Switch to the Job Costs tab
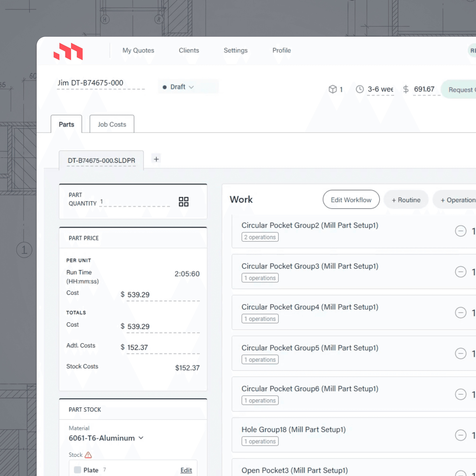The image size is (476, 476). (112, 124)
